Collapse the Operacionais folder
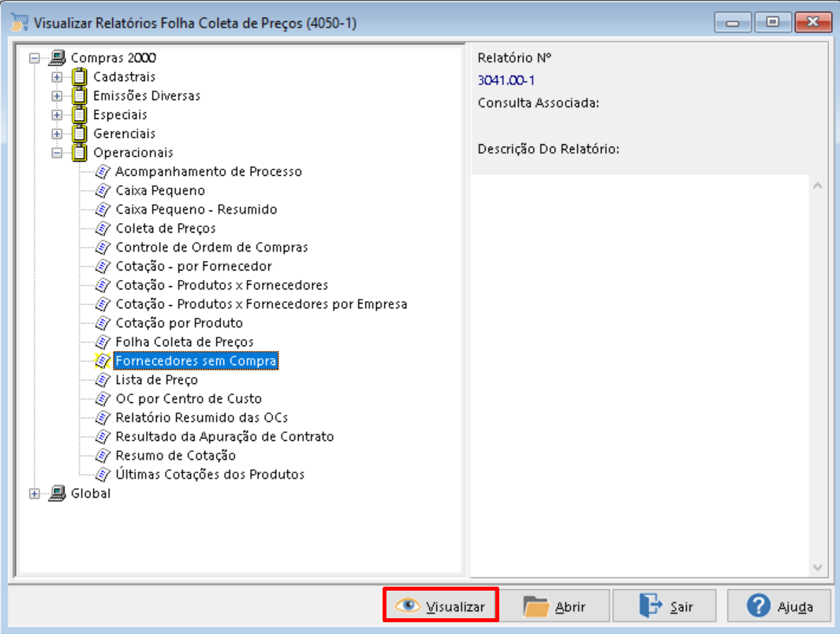Viewport: 840px width, 634px height. tap(57, 153)
